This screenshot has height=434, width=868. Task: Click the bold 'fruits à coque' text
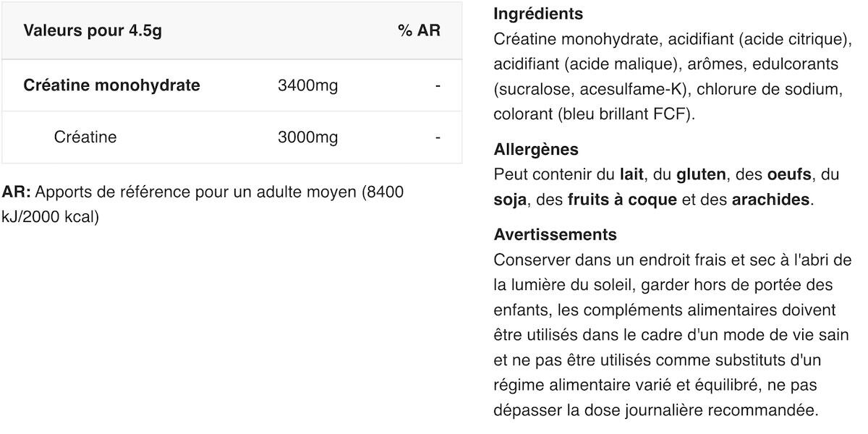[x=622, y=199]
